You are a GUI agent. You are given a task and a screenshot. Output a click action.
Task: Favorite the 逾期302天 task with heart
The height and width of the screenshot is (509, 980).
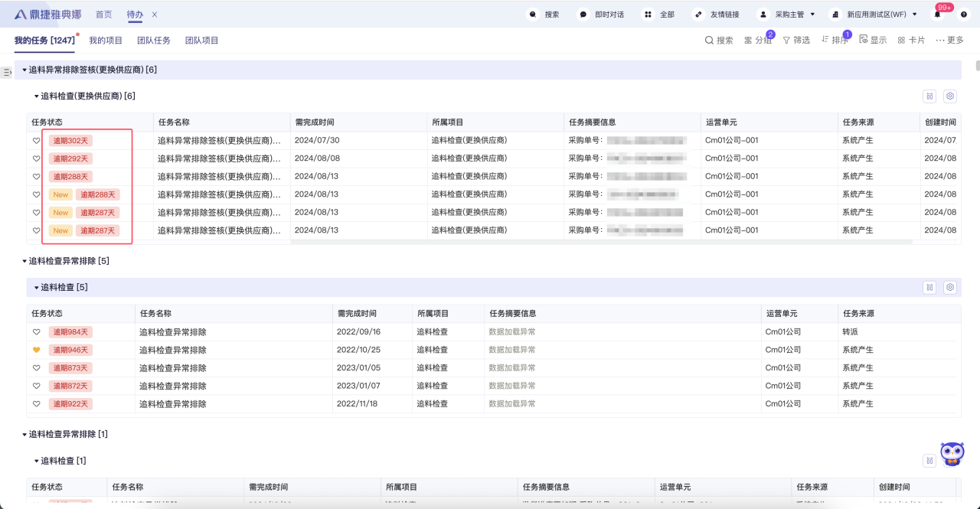(36, 141)
